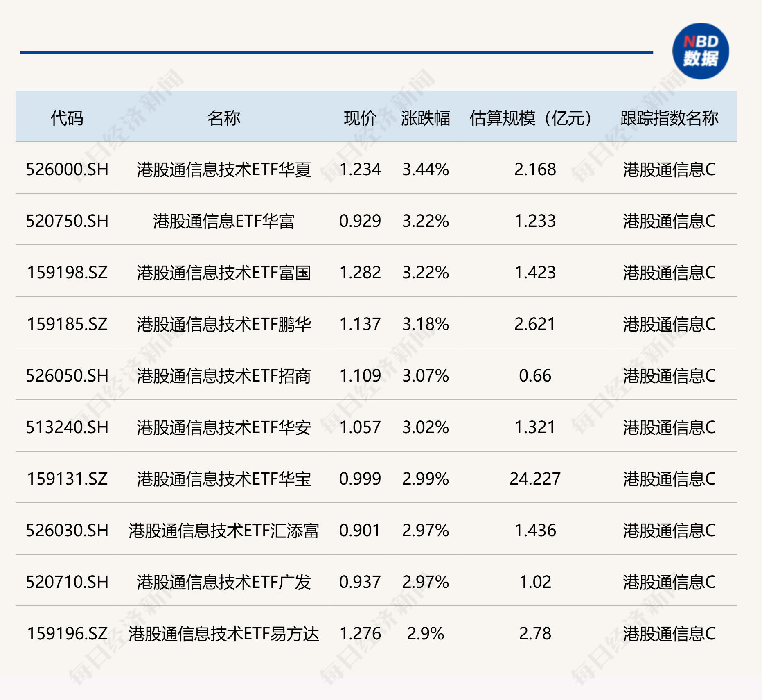Click the 3.22% change in the 520750.SH row

pos(426,221)
